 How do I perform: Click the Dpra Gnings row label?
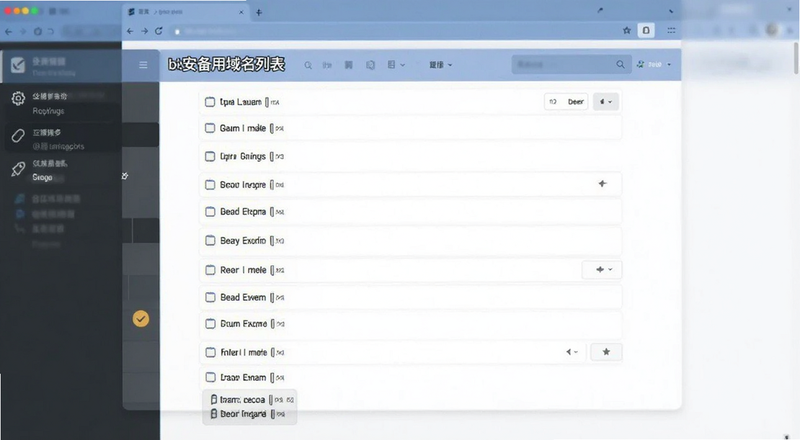tap(243, 156)
